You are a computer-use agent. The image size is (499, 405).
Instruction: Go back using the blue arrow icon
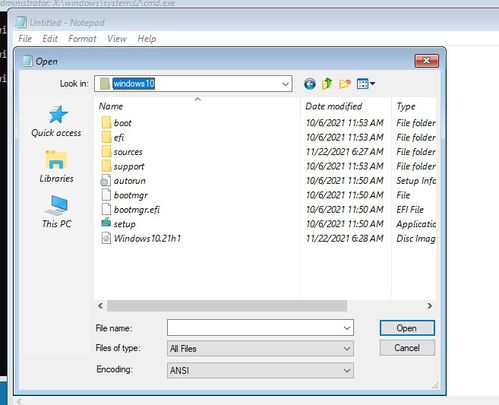tap(310, 84)
